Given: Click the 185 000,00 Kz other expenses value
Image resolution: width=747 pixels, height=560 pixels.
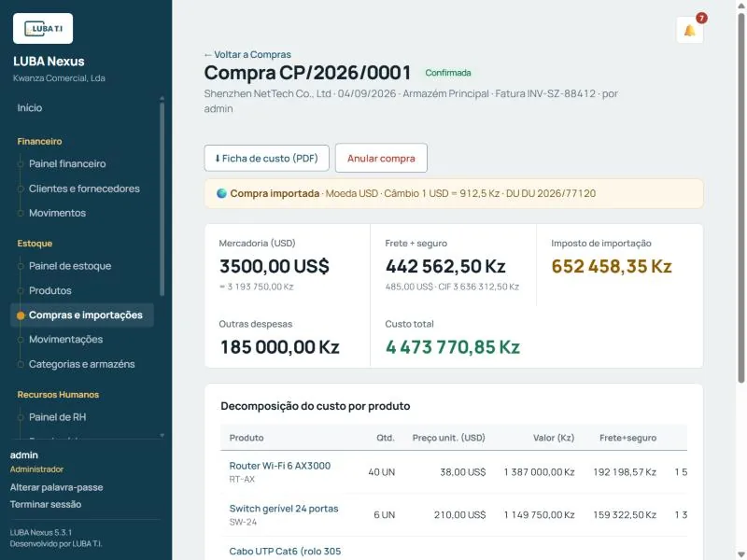Looking at the screenshot, I should click(279, 347).
